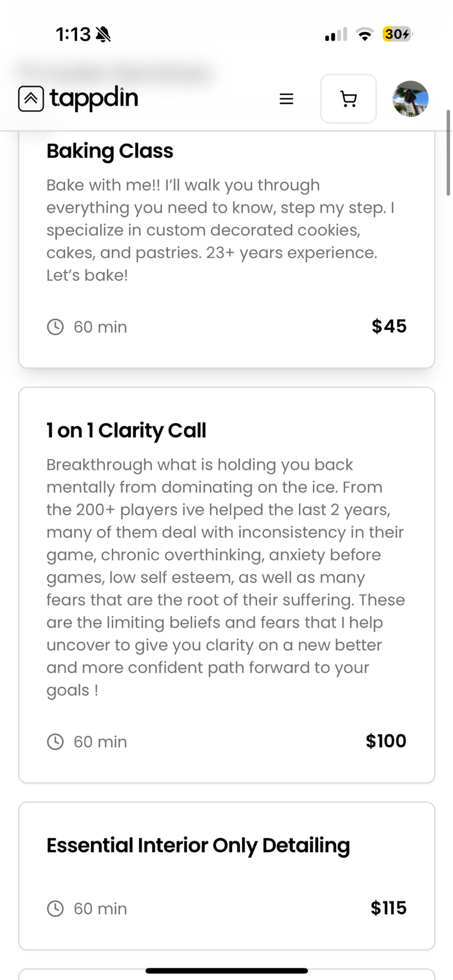This screenshot has width=453, height=980.
Task: Select the $45 price on Baking Class
Action: coord(389,326)
